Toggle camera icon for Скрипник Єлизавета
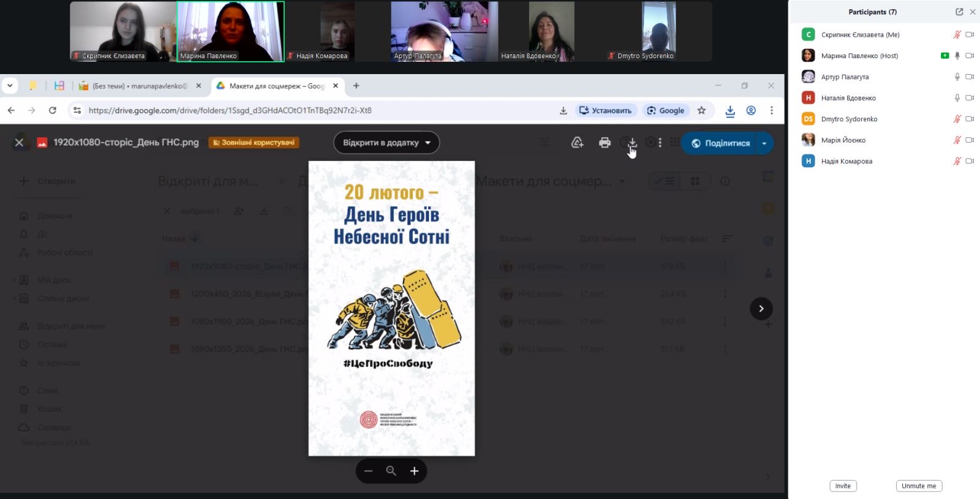The image size is (980, 499). (x=970, y=35)
